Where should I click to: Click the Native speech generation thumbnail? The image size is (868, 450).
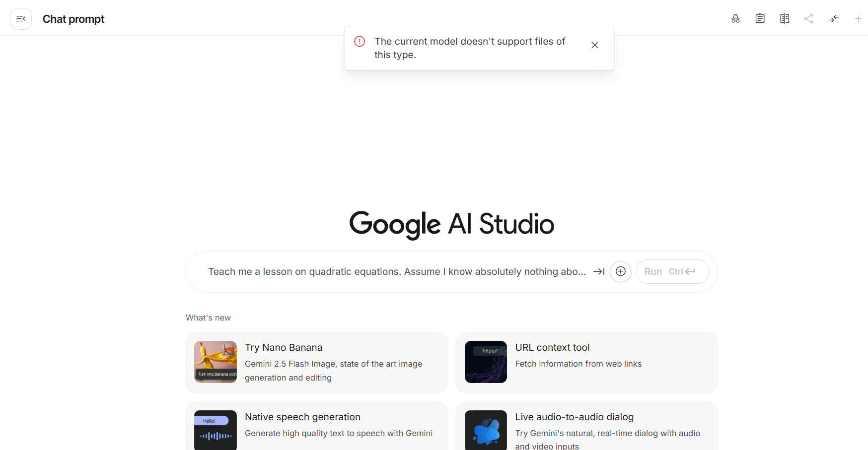(216, 430)
